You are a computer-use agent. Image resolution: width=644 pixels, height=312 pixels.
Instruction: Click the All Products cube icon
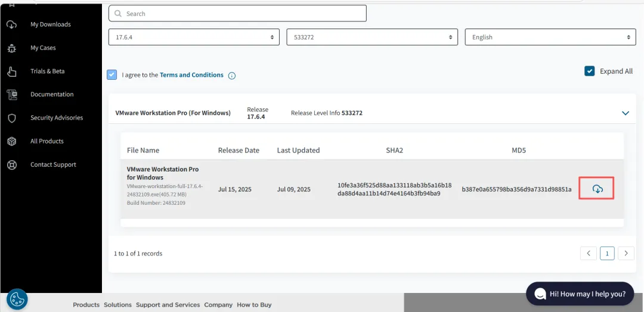click(x=12, y=142)
